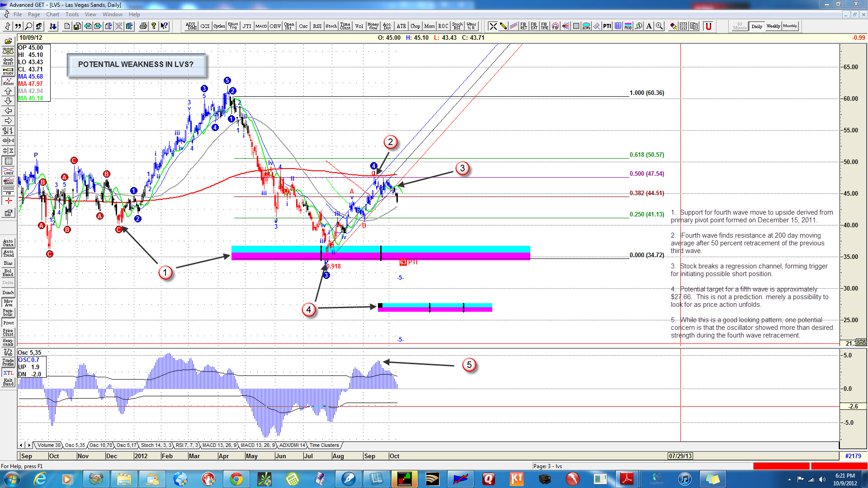Switch chart to Monthly timeframe
868x488 pixels.
click(790, 26)
